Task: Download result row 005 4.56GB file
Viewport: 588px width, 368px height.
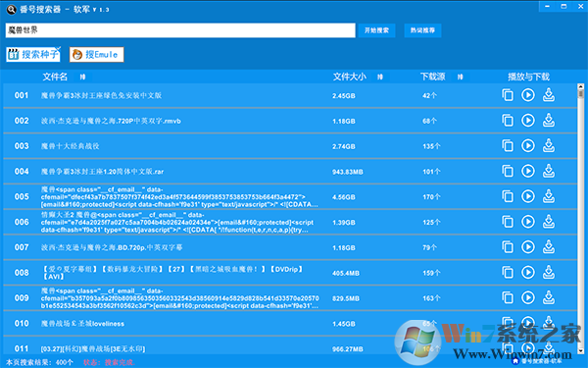Action: pyautogui.click(x=549, y=196)
